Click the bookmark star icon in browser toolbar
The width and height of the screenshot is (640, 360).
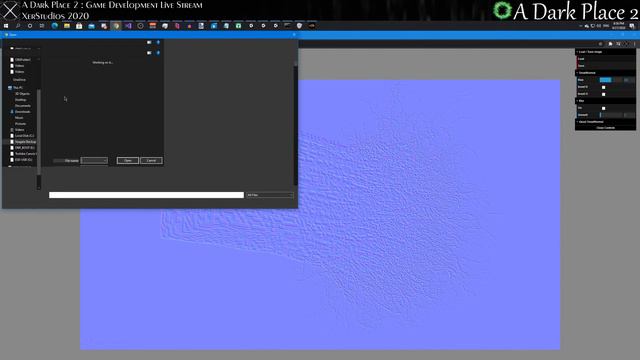(x=600, y=44)
